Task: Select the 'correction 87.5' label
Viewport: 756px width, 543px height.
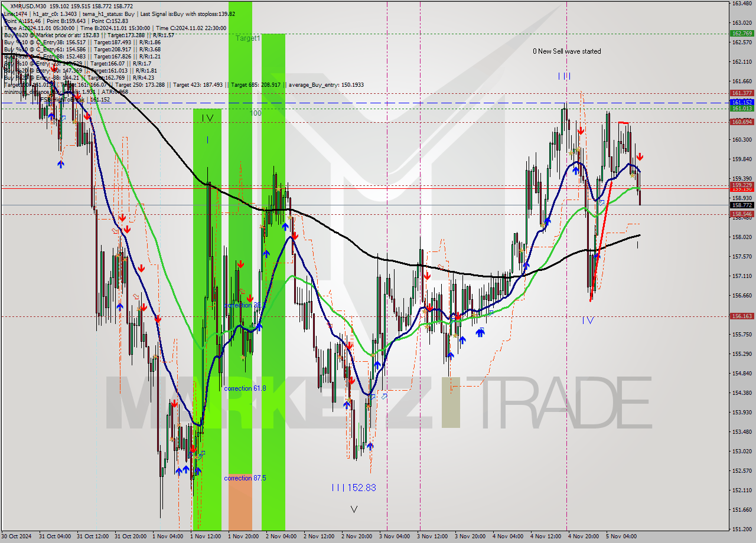Action: pos(245,478)
